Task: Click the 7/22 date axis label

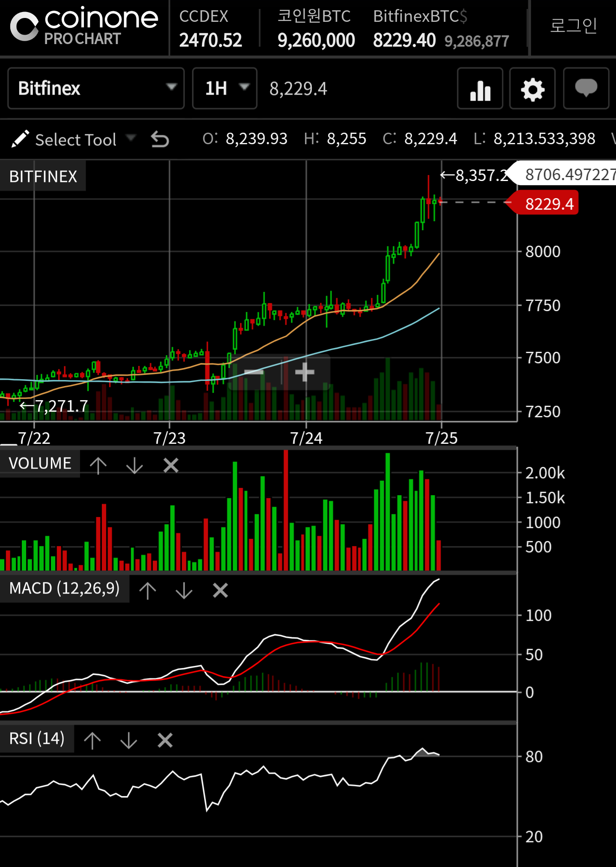Action: pyautogui.click(x=34, y=438)
